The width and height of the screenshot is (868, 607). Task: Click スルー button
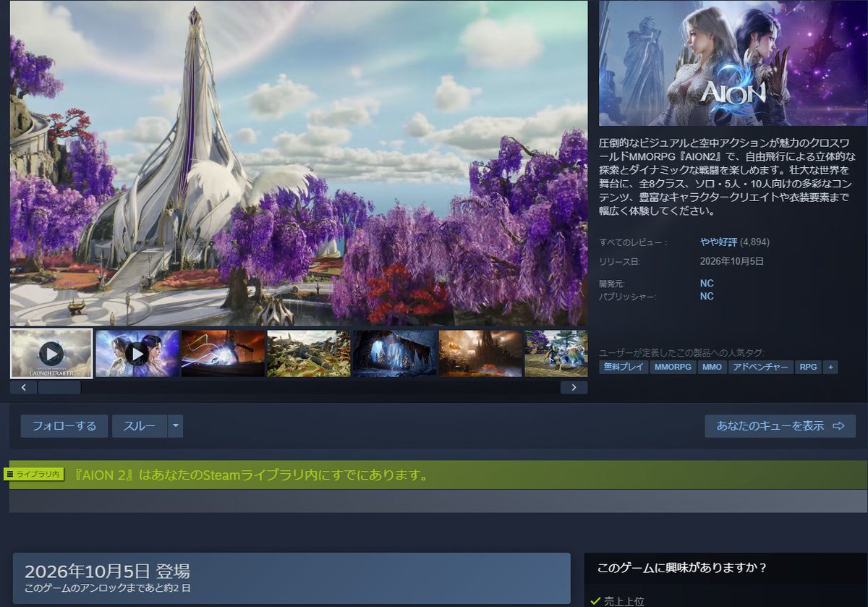pos(140,426)
